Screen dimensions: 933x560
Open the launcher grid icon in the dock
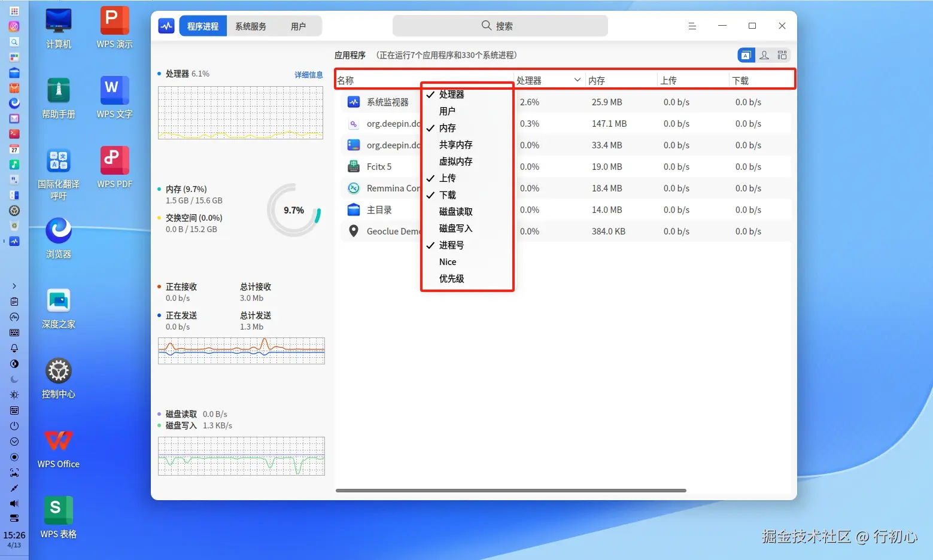[14, 11]
